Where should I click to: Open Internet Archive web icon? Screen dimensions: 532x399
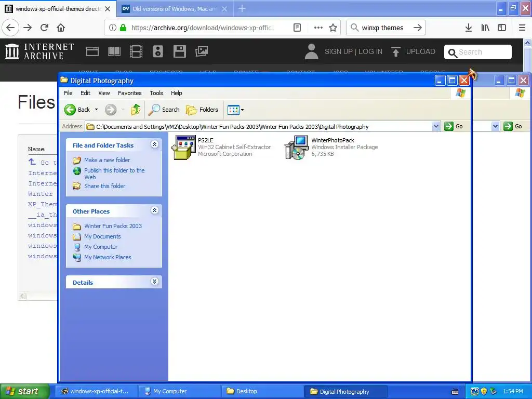[92, 51]
